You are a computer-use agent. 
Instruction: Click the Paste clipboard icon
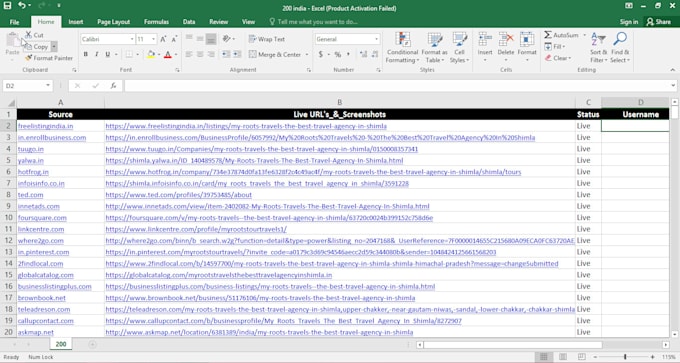tap(13, 40)
